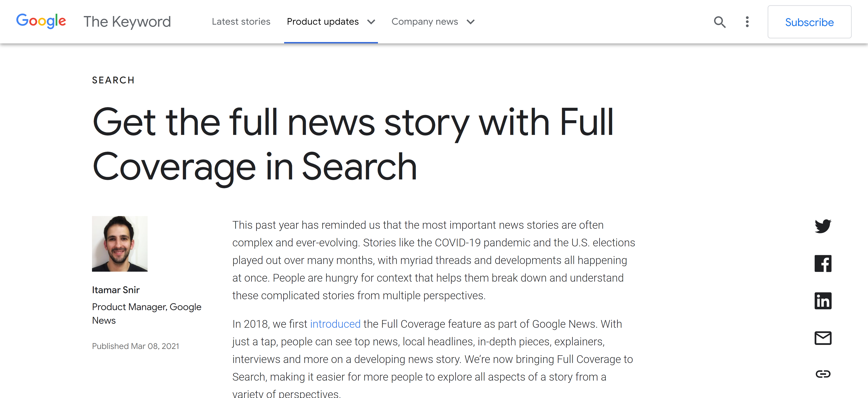
Task: Open Latest stories nav item
Action: click(x=241, y=21)
